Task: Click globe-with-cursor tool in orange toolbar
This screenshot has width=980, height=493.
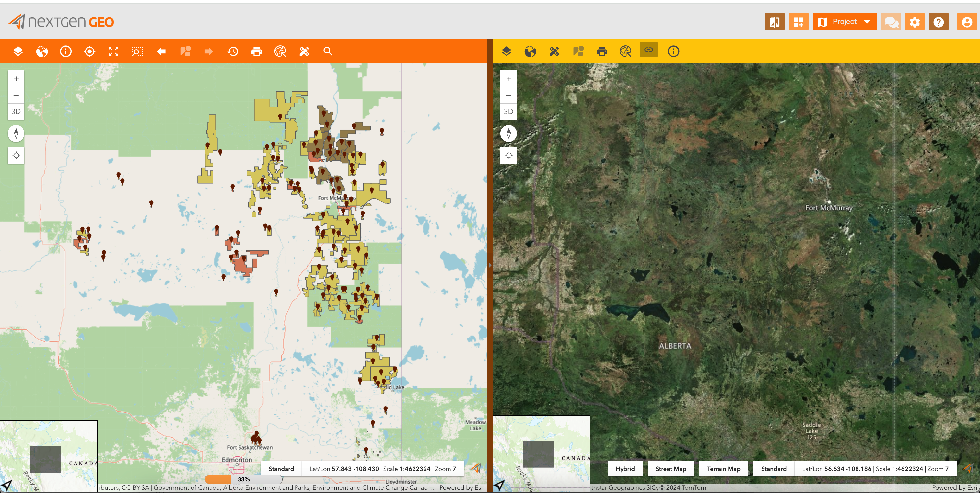Action: [280, 51]
